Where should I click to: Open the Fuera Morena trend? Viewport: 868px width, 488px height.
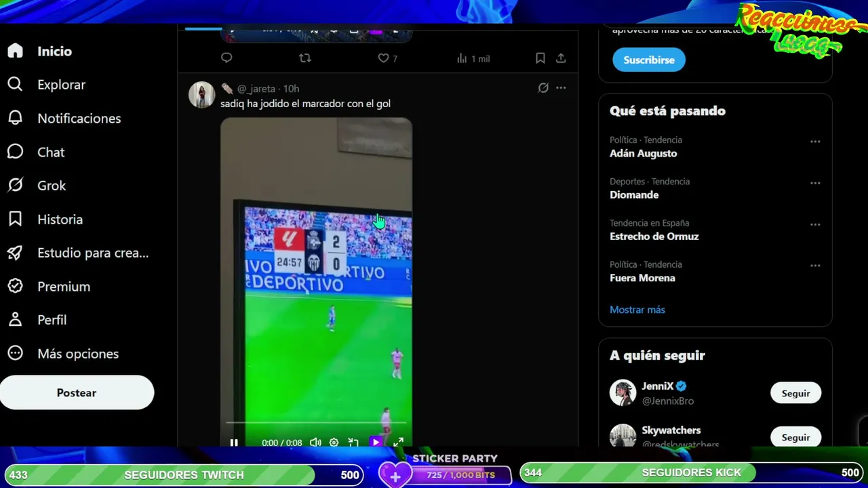(642, 278)
